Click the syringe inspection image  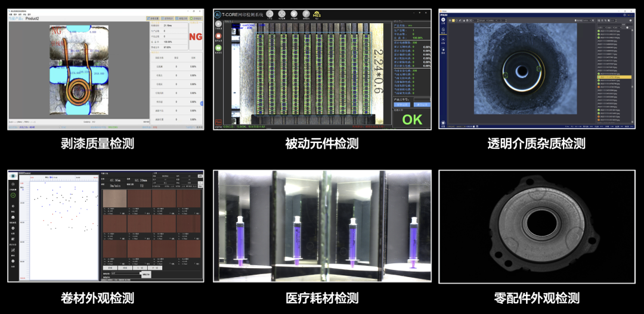323,226
